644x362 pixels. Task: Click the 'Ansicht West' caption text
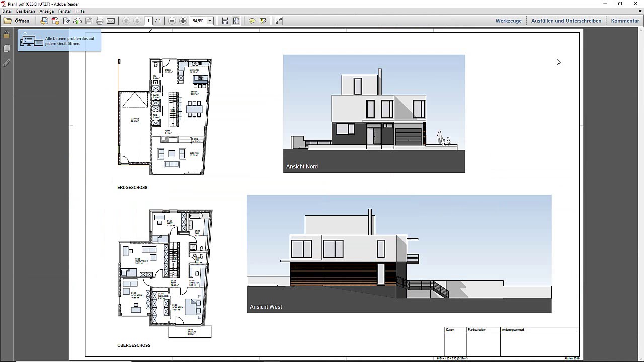[x=266, y=307]
